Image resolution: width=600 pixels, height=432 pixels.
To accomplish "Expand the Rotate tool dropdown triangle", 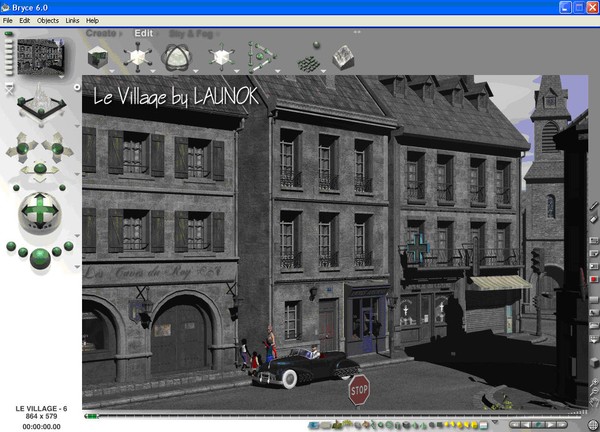I will point(196,71).
